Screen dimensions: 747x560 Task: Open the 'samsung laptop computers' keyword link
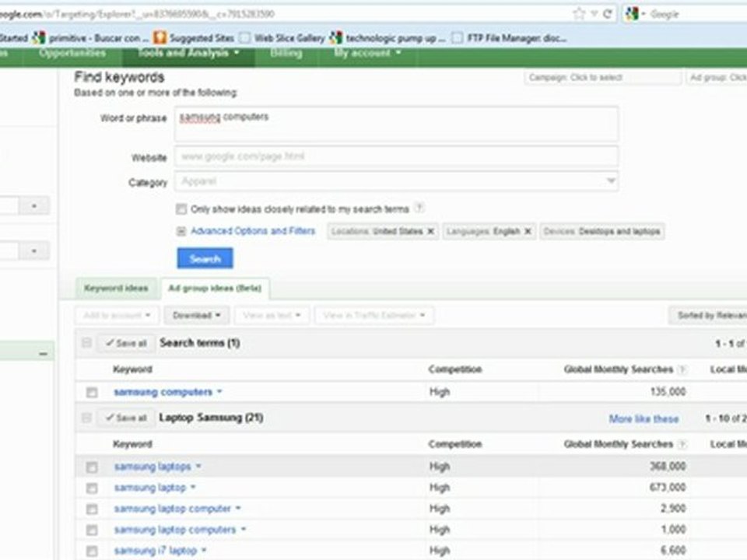(175, 530)
